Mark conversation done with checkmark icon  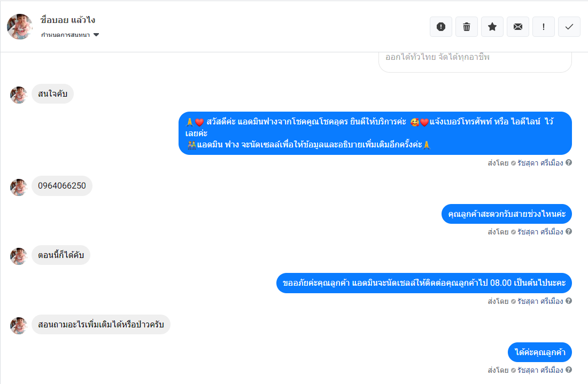coord(569,27)
